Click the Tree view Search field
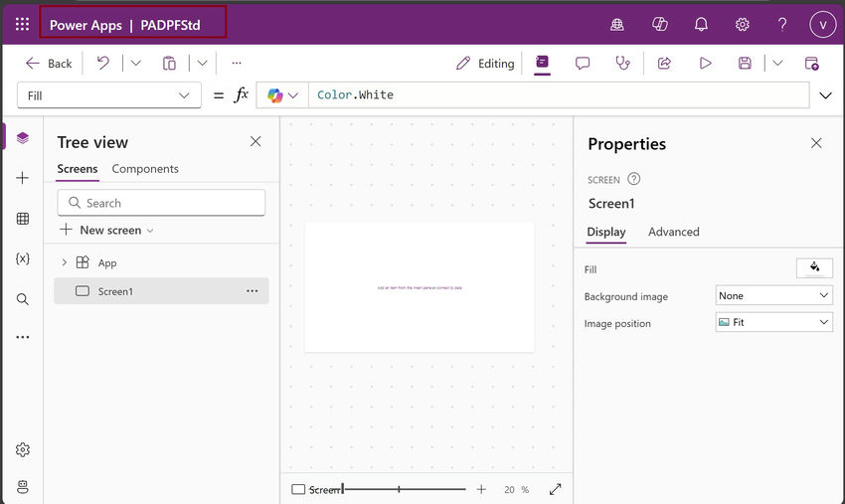845x504 pixels. pos(161,203)
